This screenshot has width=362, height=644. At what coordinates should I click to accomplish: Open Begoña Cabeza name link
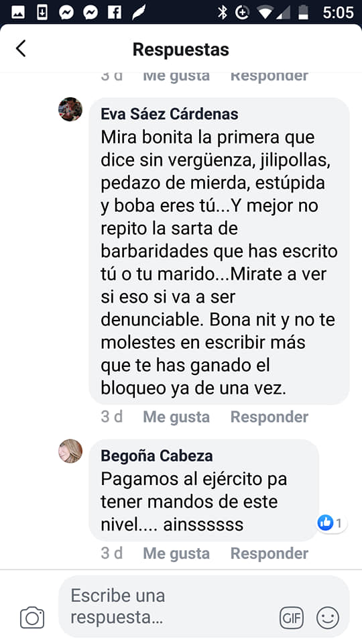[157, 455]
